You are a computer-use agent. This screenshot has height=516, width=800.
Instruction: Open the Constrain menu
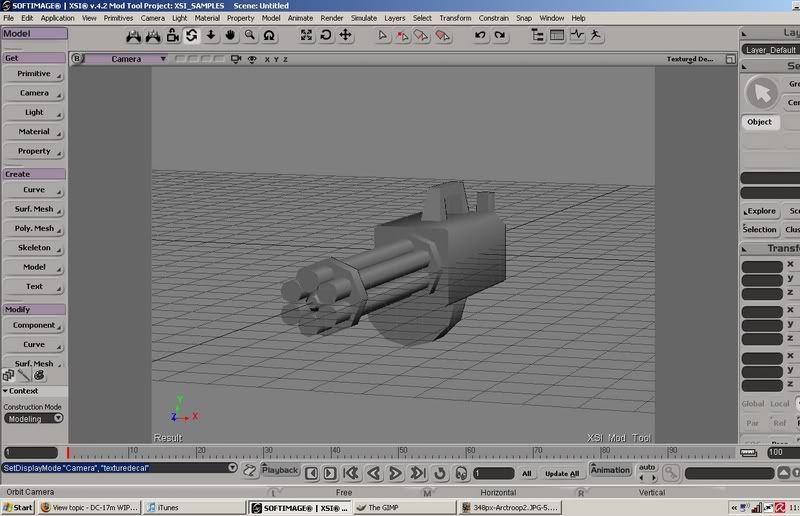point(493,18)
